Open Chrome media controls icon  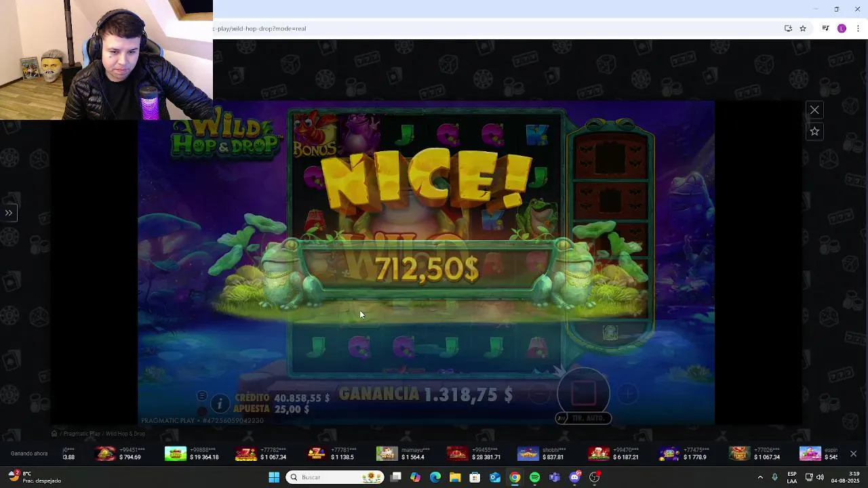[x=825, y=28]
